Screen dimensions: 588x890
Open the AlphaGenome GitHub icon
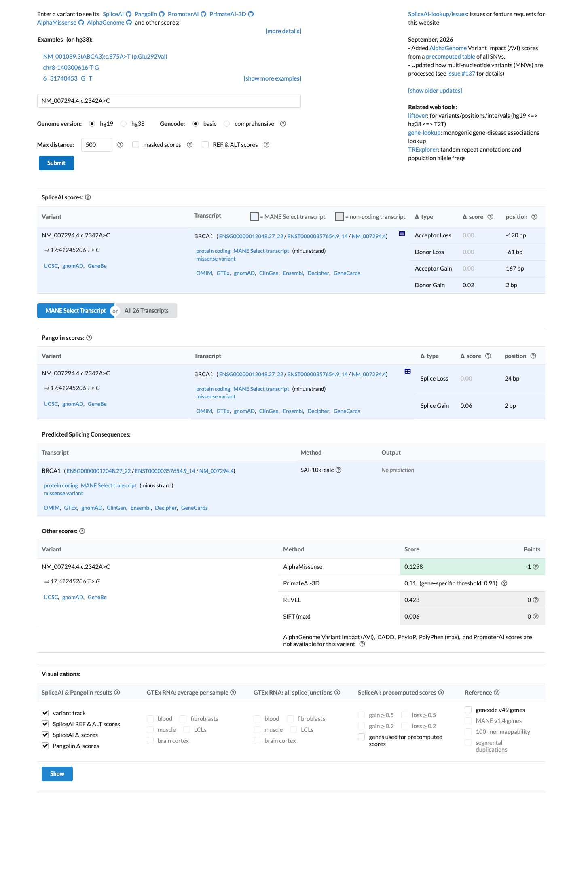click(x=129, y=23)
